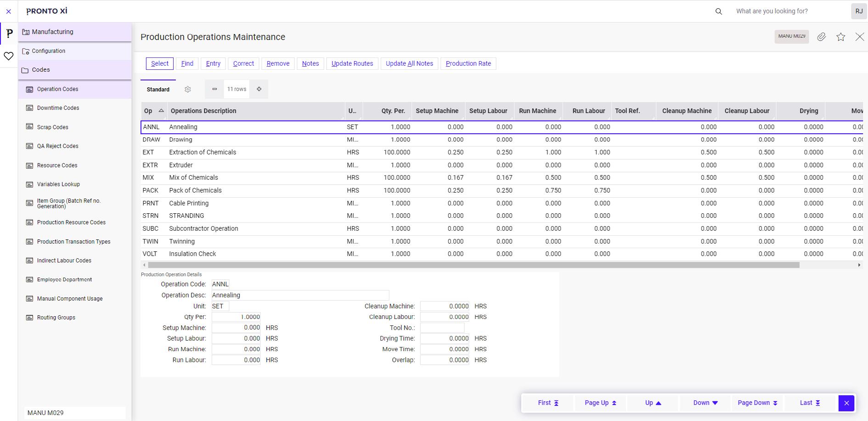This screenshot has width=868, height=421.
Task: Click the minus rows icon
Action: coord(214,89)
